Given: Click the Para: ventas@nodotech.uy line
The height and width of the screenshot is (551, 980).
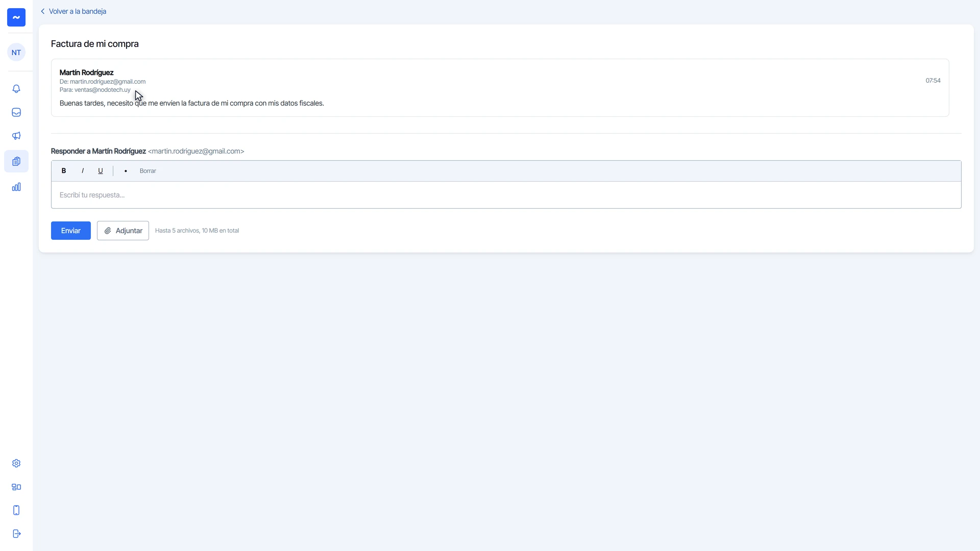Looking at the screenshot, I should click(x=95, y=90).
